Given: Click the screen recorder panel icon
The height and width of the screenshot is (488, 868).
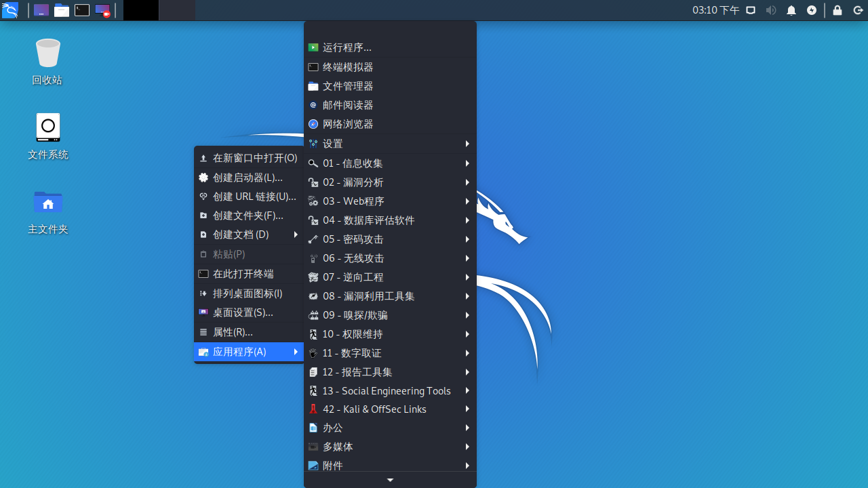Looking at the screenshot, I should 102,10.
